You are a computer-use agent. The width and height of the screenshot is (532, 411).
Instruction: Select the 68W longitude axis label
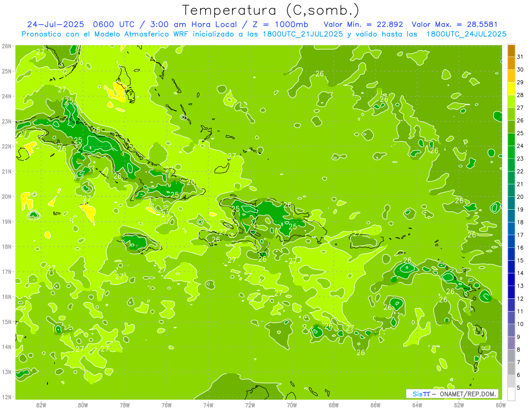pos(334,405)
